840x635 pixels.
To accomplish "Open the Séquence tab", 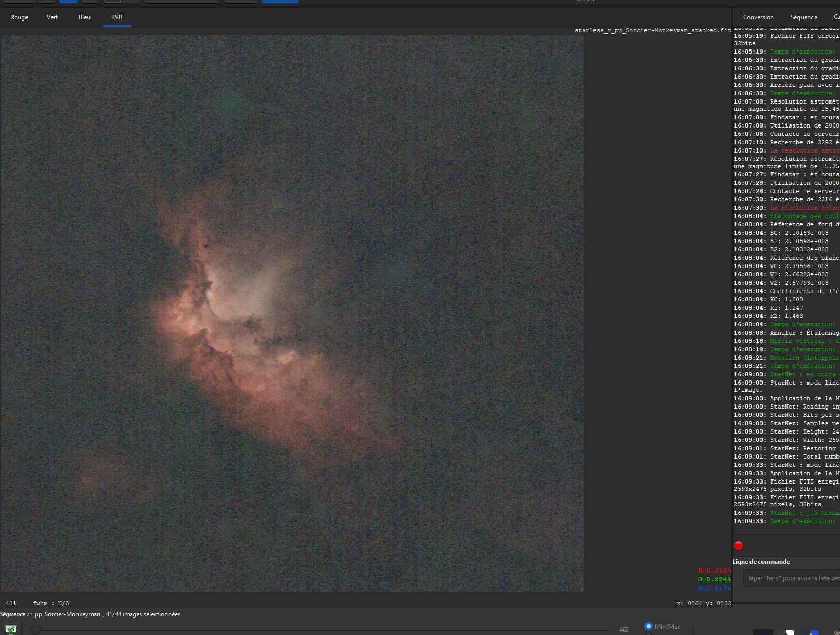I will tap(804, 17).
